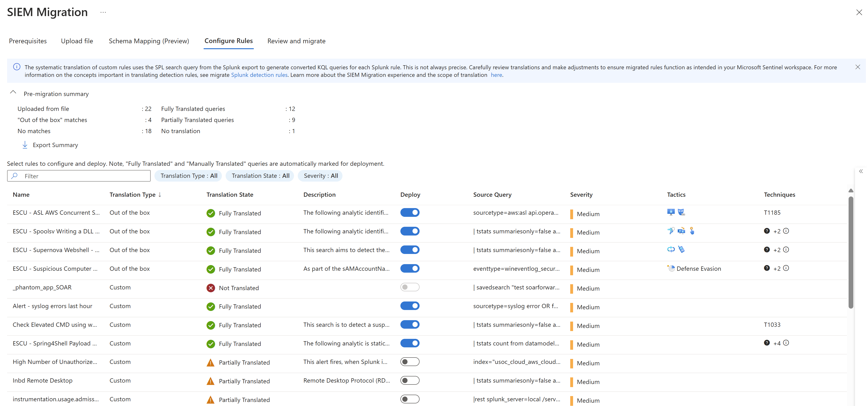Collapse the right panel with double-chevron control
Viewport: 868px width, 406px height.
coord(861,171)
